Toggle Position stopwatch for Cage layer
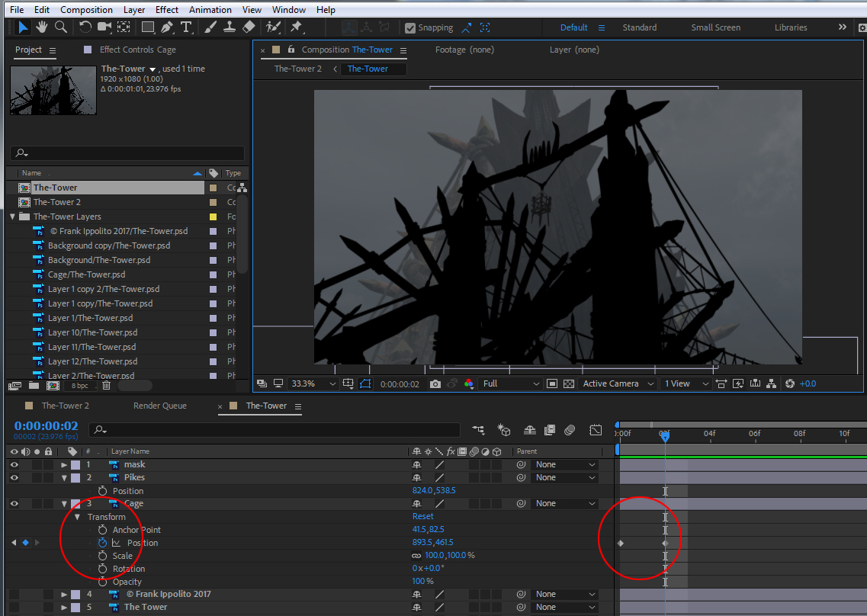 (103, 543)
